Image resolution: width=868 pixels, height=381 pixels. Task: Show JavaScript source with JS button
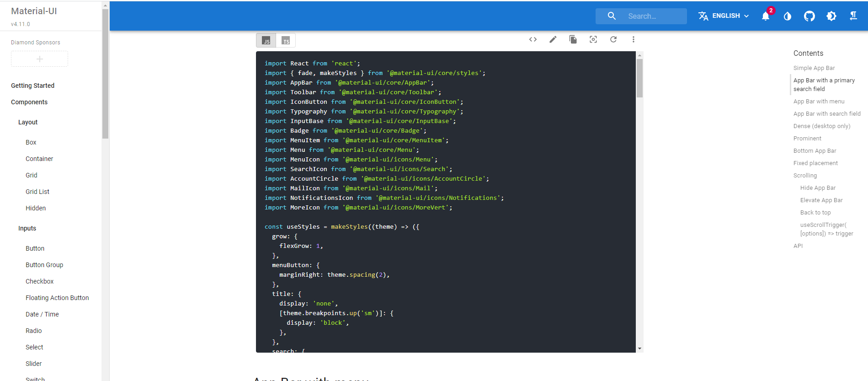266,40
